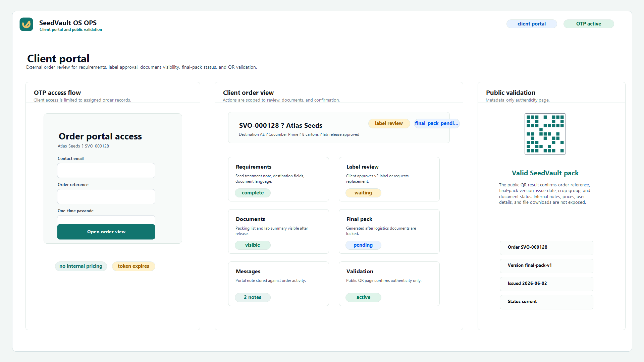Screen dimensions: 644x362
Task: Select the Valid SeedVault pack heading
Action: (545, 173)
